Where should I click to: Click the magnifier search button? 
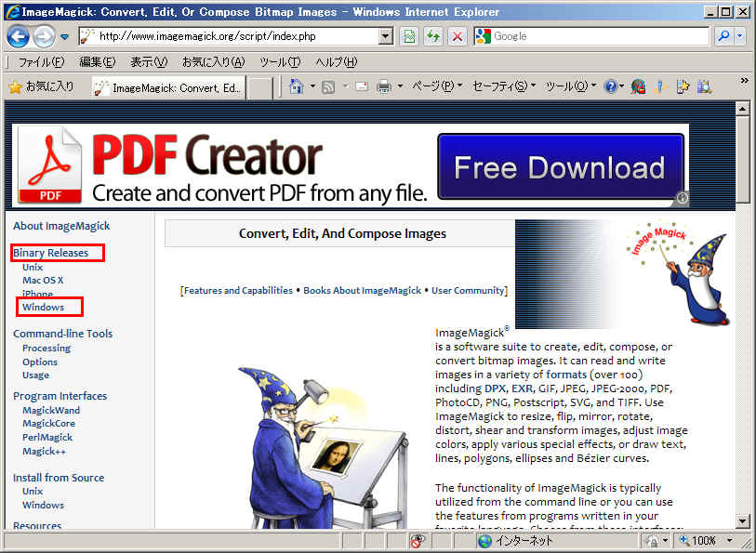tap(723, 36)
